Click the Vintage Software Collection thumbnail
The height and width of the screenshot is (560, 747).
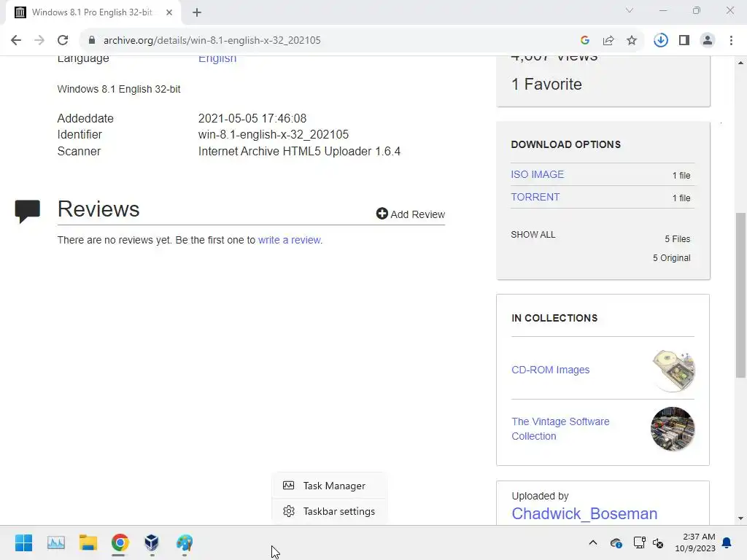pos(673,429)
